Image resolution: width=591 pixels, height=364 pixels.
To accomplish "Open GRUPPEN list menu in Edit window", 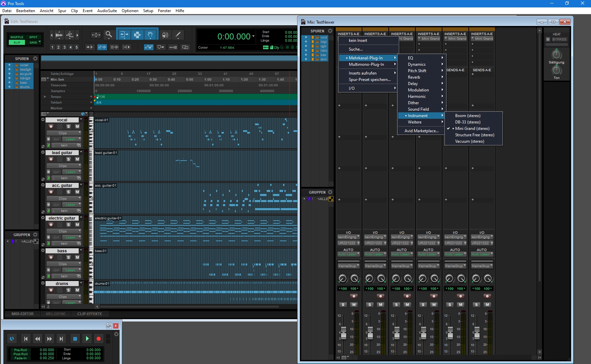I will point(35,235).
